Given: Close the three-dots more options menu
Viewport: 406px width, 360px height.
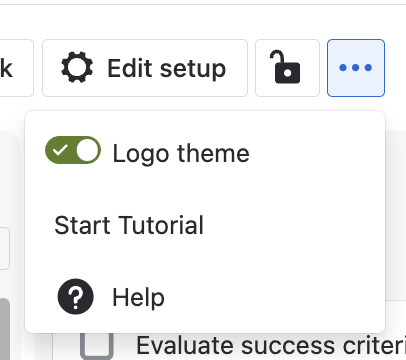Looking at the screenshot, I should [356, 68].
